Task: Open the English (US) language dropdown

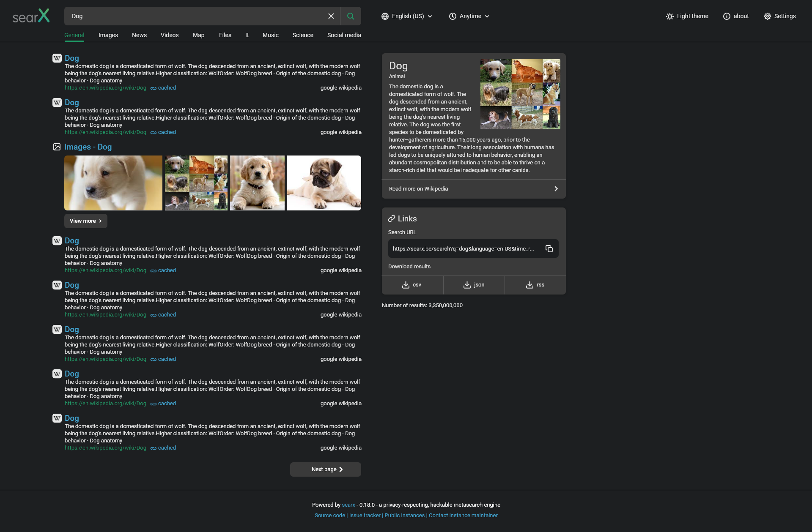Action: [x=406, y=16]
